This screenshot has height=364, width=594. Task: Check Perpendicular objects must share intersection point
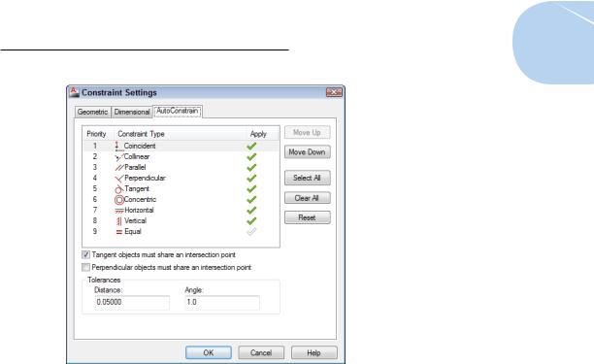click(x=86, y=267)
